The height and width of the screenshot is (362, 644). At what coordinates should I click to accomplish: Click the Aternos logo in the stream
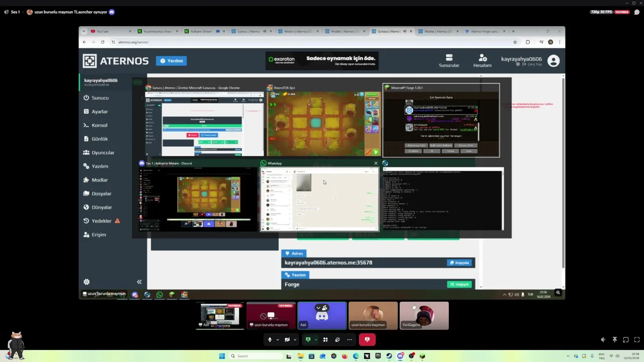pos(116,61)
